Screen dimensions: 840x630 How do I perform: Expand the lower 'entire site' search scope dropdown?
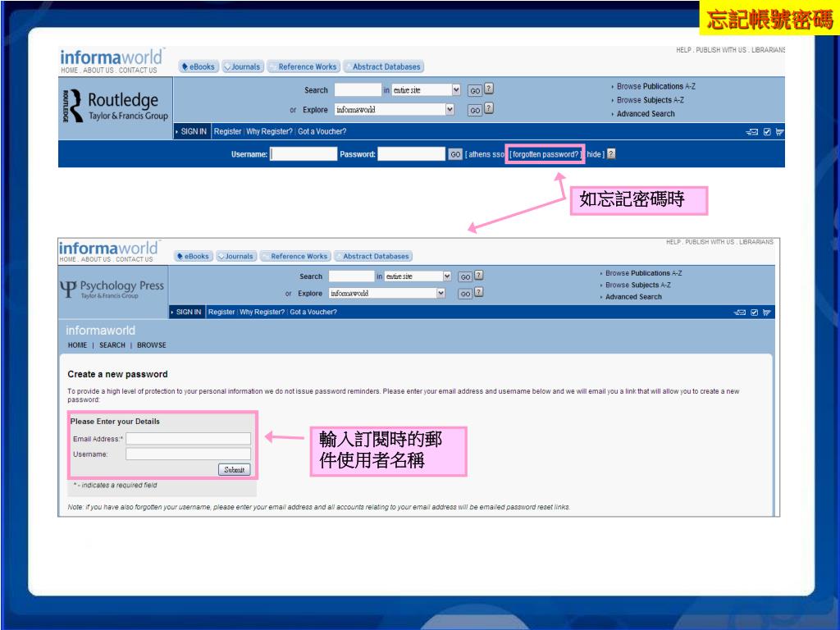point(447,276)
